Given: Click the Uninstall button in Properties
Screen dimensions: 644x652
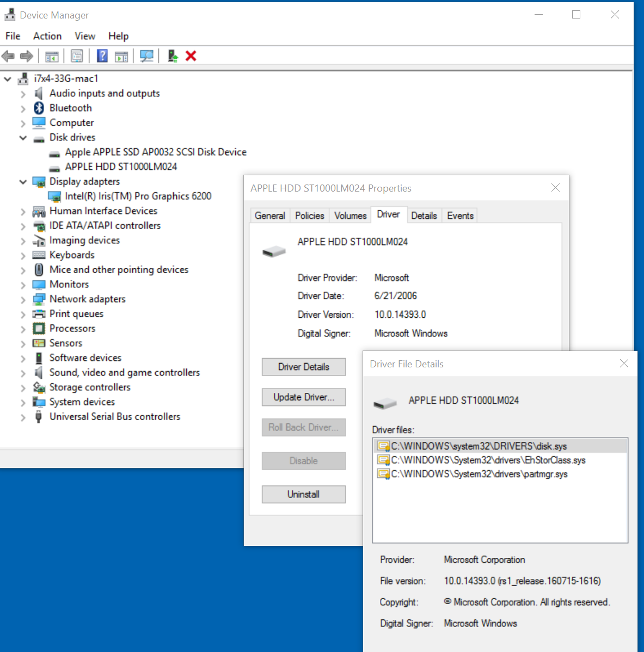Looking at the screenshot, I should pos(304,494).
